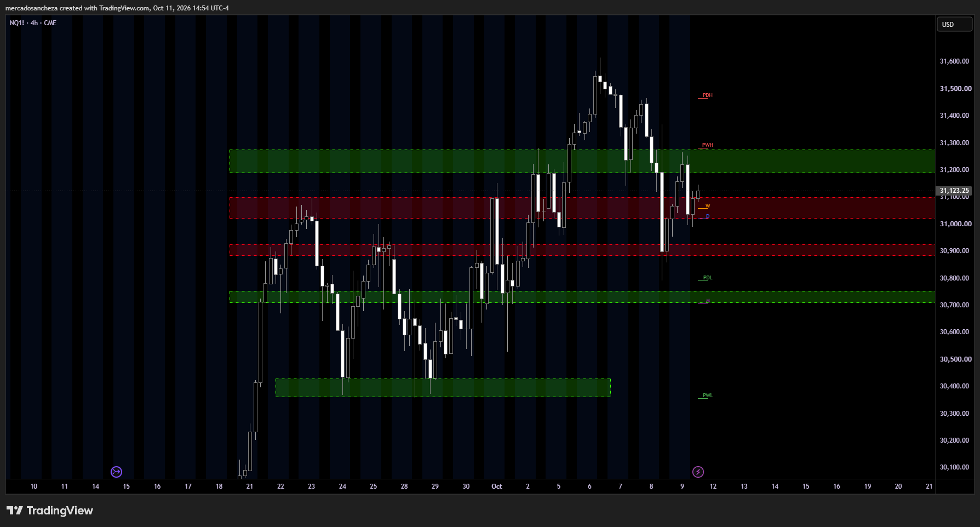980x527 pixels.
Task: Click the date 19 on the time axis
Action: click(867, 486)
